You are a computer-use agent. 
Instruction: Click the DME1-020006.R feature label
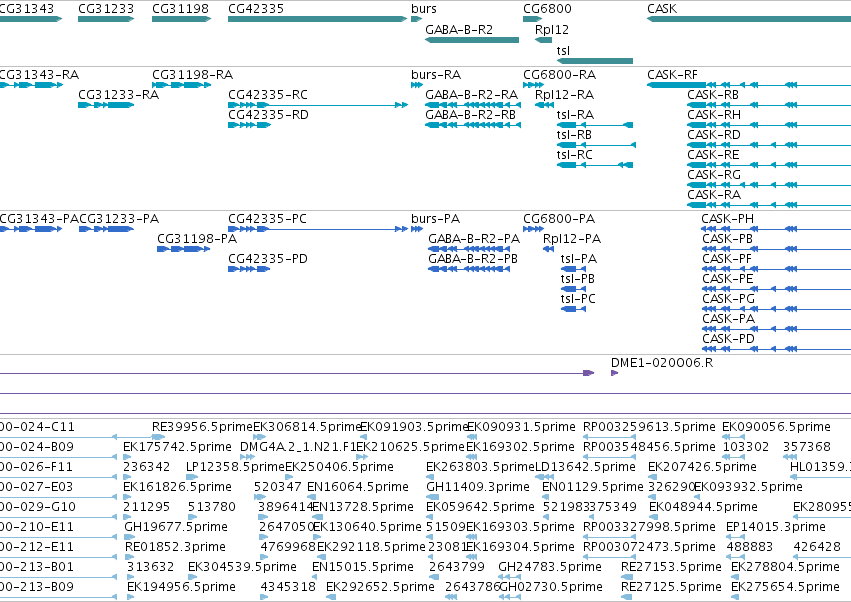coord(662,363)
